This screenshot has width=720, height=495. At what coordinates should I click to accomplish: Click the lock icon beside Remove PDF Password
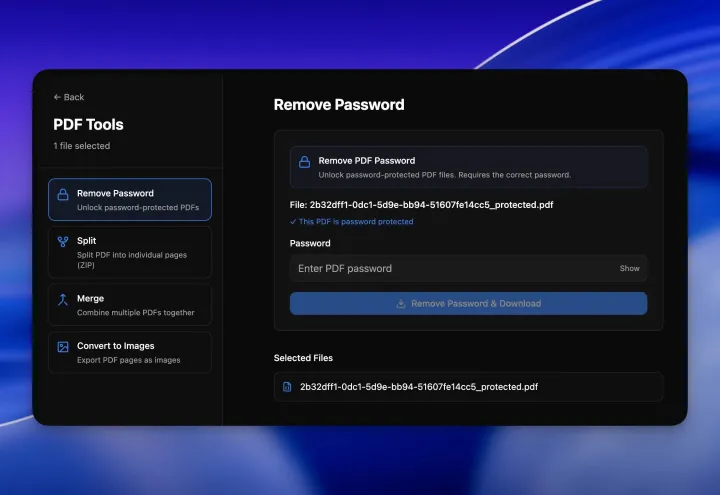tap(304, 162)
